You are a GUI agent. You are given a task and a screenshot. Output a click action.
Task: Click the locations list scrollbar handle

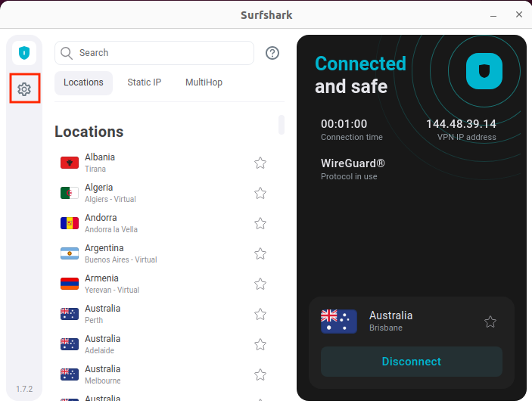click(282, 125)
